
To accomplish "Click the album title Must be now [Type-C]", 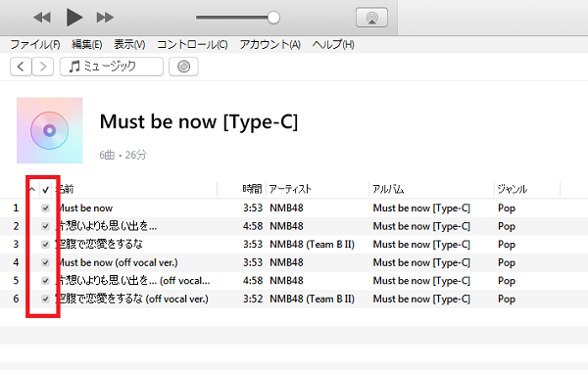I will tap(199, 121).
